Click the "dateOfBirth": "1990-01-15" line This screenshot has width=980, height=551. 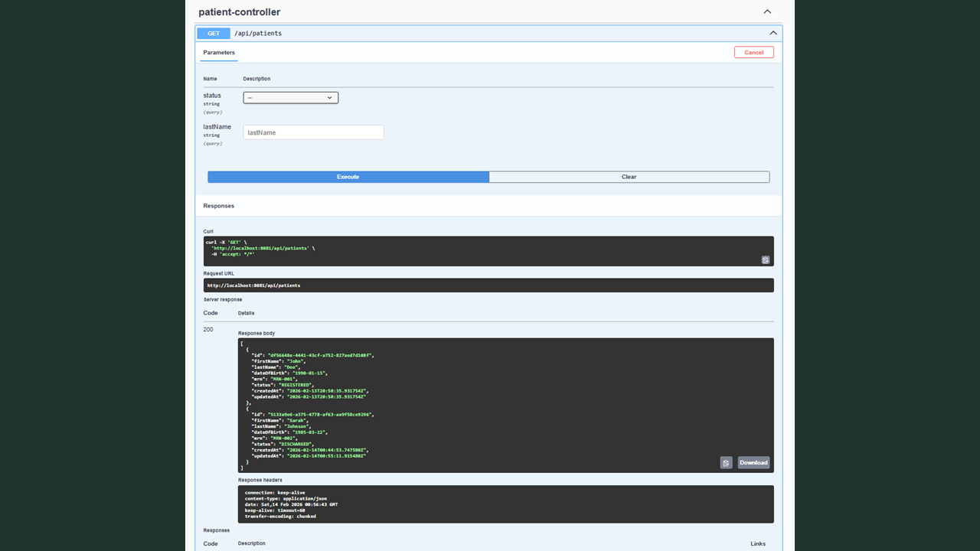coord(289,373)
